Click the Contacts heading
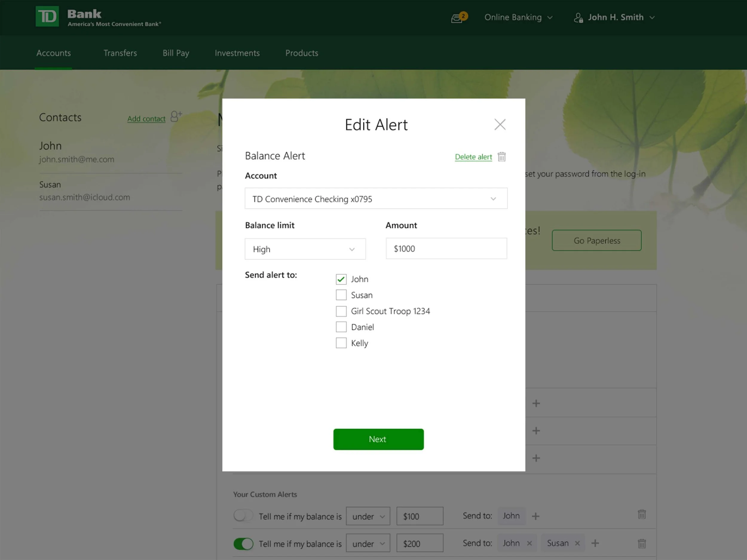This screenshot has height=560, width=747. [x=60, y=117]
